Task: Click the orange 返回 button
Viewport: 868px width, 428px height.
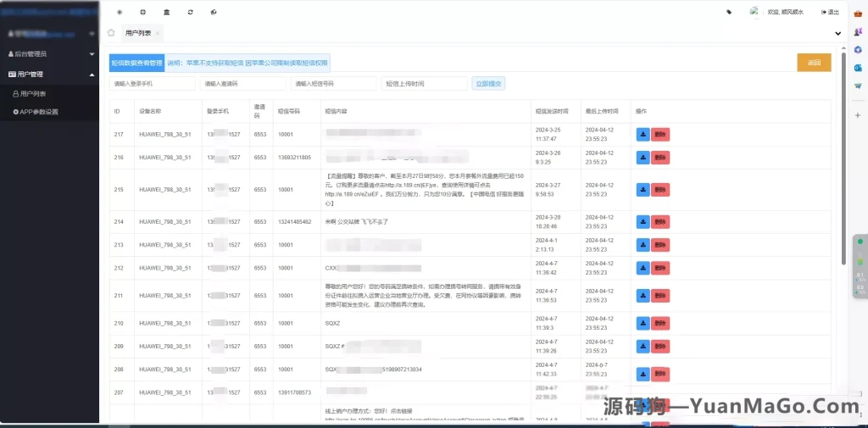Action: (814, 63)
